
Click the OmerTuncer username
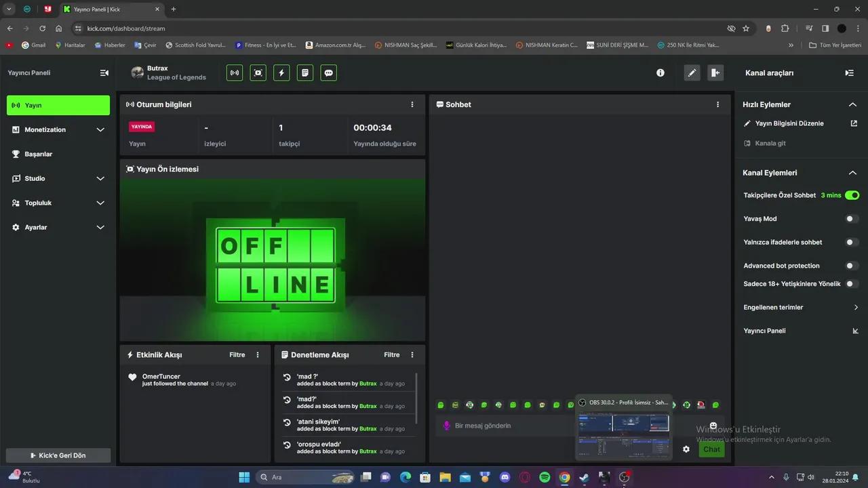(x=161, y=376)
